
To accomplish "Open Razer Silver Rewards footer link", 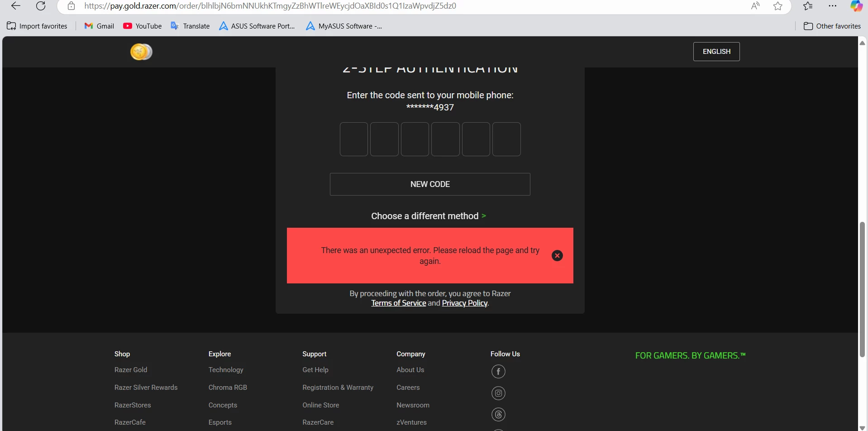I will pyautogui.click(x=146, y=388).
